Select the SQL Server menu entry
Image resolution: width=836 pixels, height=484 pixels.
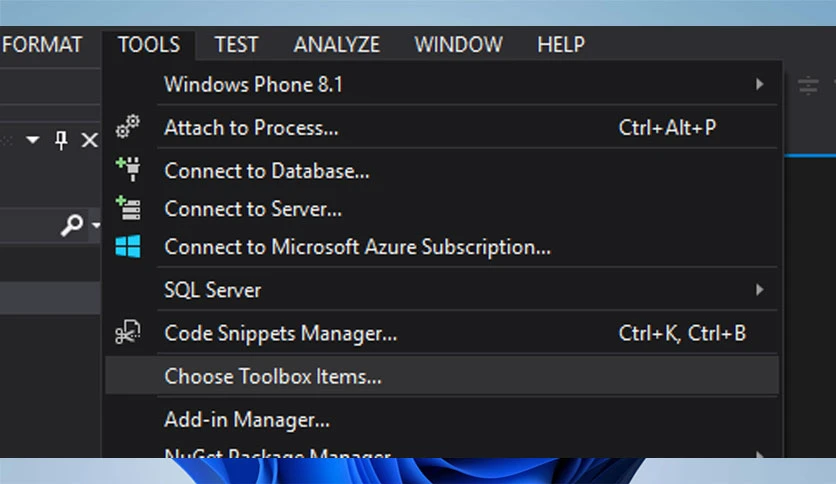(x=442, y=290)
